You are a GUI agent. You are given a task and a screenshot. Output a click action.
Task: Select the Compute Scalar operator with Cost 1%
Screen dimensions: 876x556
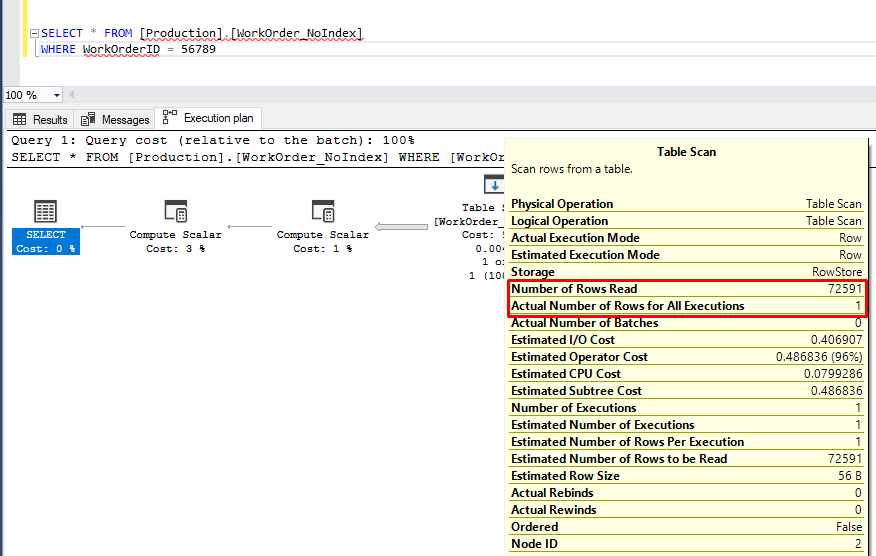click(322, 227)
